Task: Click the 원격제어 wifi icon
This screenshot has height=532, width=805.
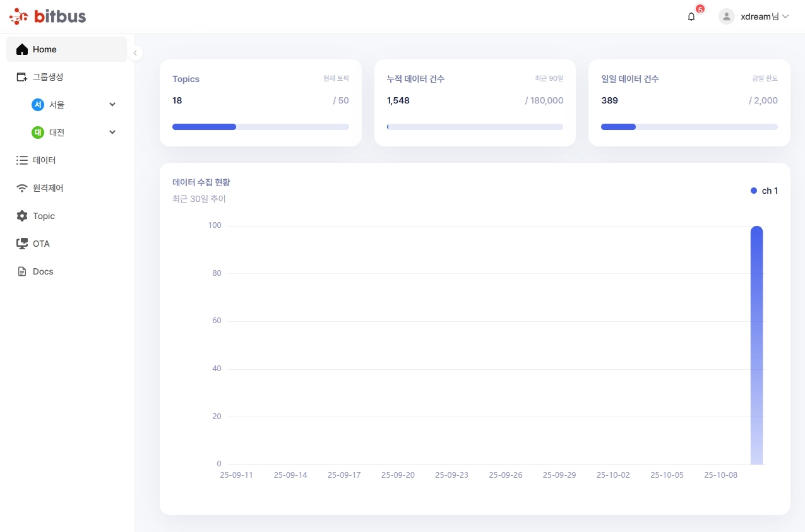Action: (x=22, y=188)
